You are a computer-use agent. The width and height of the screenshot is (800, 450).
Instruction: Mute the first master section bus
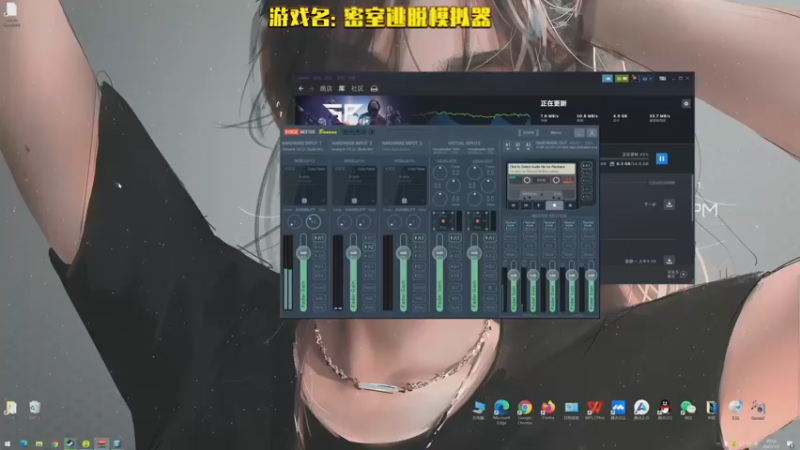(x=510, y=254)
